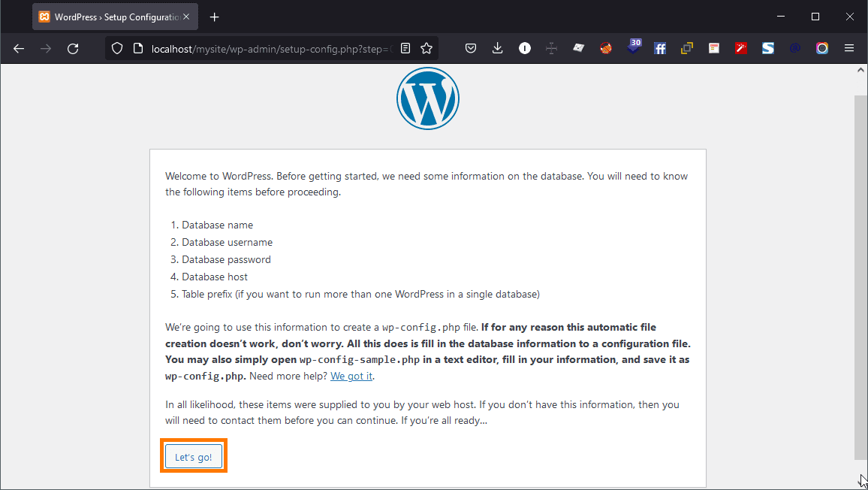The width and height of the screenshot is (868, 490).
Task: Open the 'We got it' help link
Action: 351,376
